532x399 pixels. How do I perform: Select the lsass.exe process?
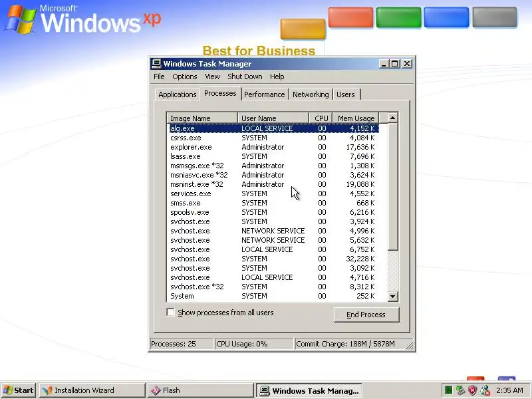273,156
